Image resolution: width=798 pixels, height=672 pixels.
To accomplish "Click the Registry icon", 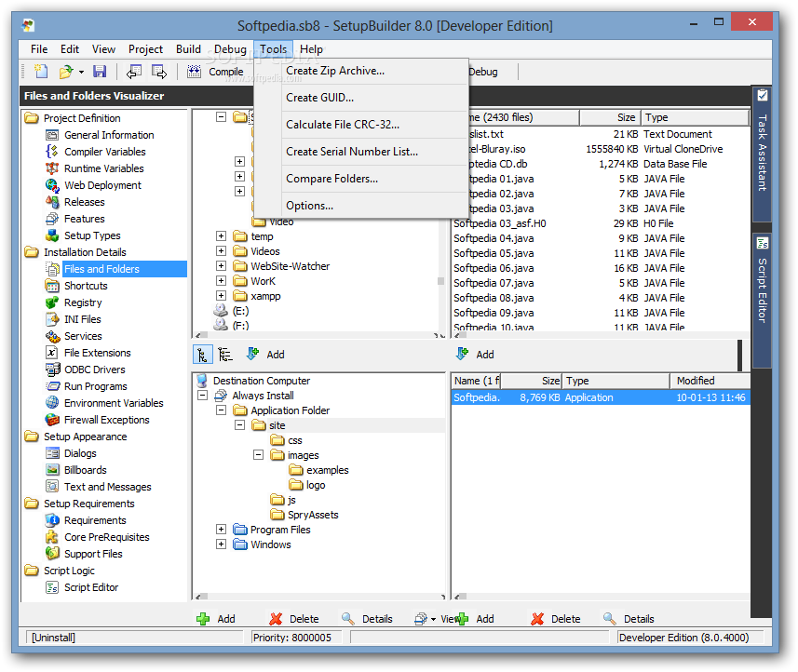I will click(52, 302).
